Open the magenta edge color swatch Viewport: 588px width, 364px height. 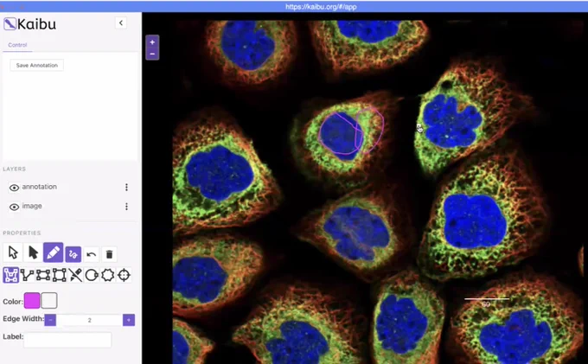[32, 301]
